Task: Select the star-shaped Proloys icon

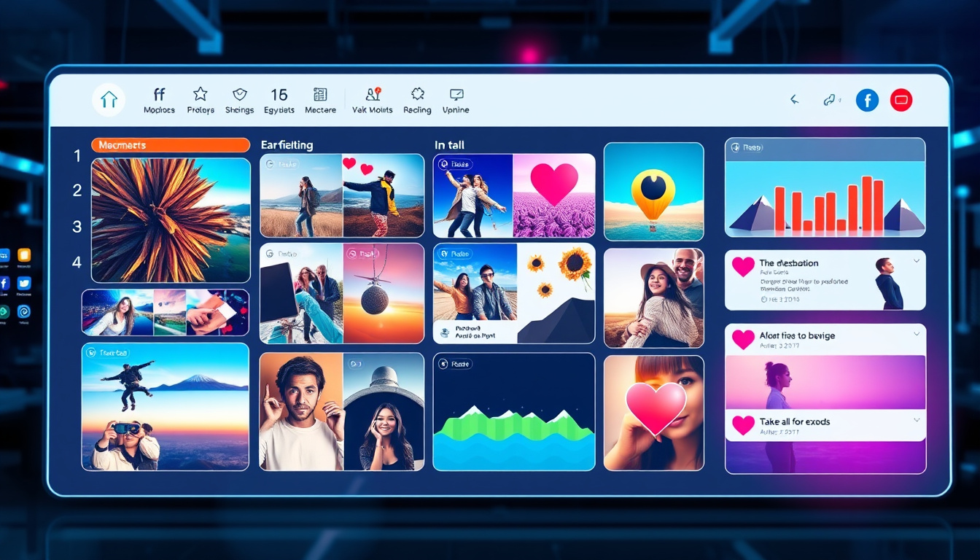Action: pyautogui.click(x=200, y=94)
